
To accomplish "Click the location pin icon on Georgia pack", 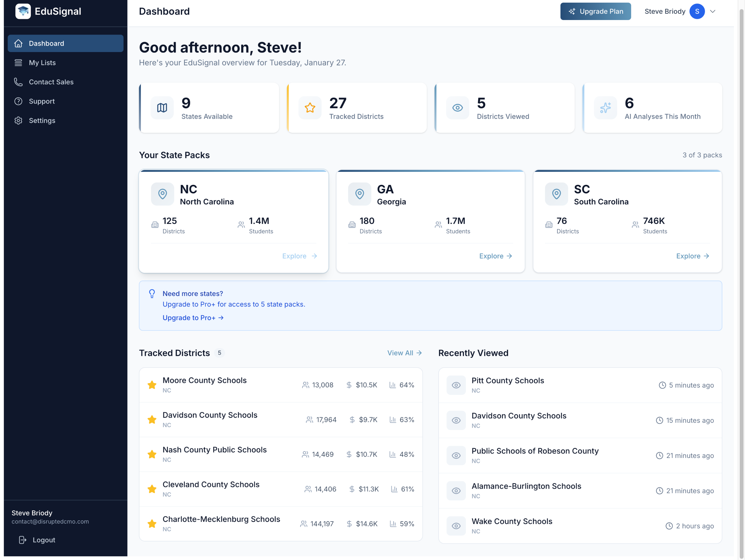I will 359,194.
